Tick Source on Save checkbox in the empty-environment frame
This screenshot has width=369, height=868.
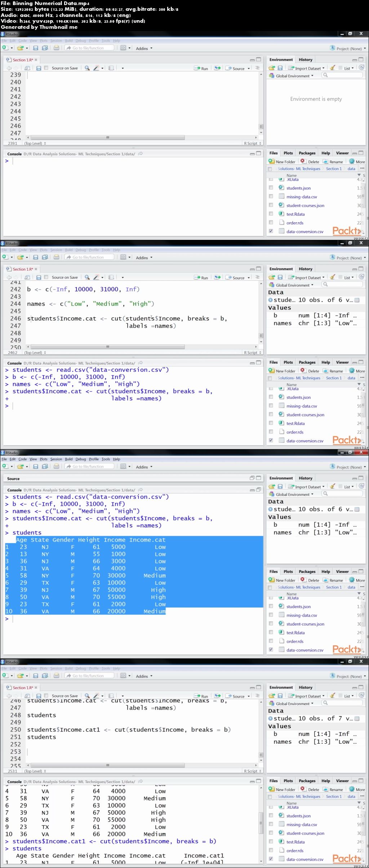(46, 68)
